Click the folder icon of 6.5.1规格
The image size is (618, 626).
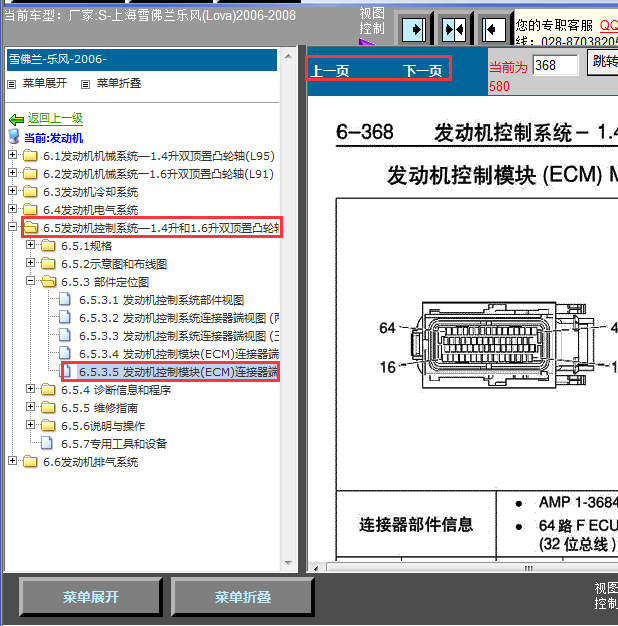click(x=48, y=246)
